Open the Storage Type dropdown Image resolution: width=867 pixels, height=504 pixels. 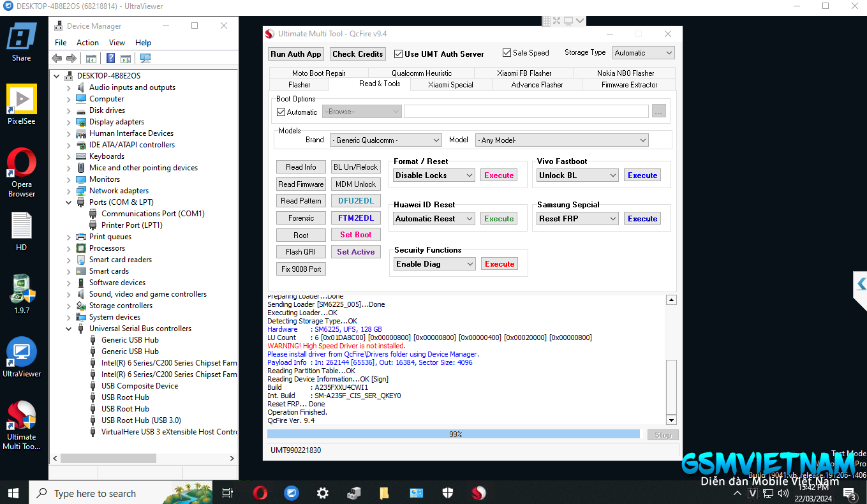tap(643, 53)
